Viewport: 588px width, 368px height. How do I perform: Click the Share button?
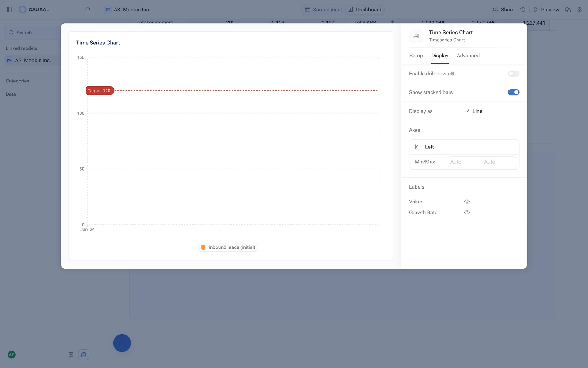[x=503, y=10]
